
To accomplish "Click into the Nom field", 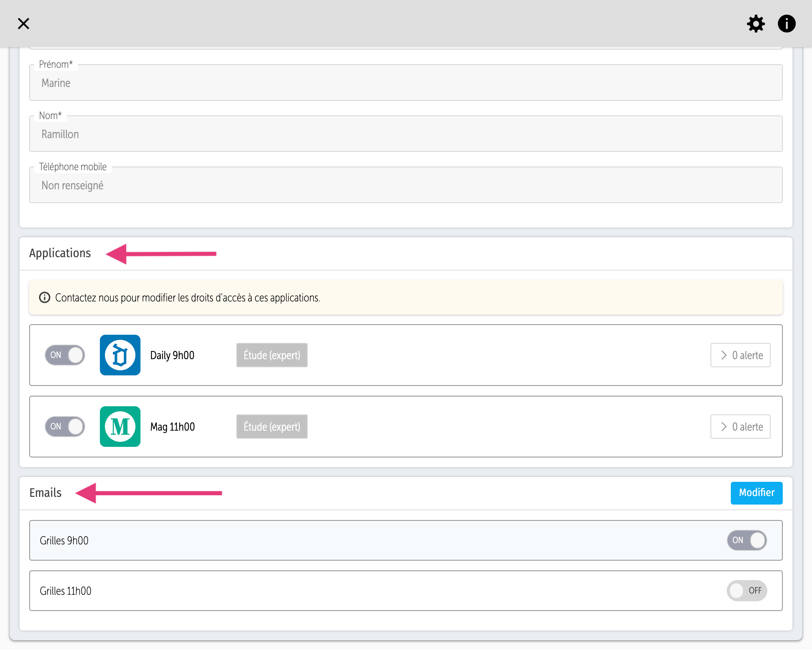I will point(406,134).
